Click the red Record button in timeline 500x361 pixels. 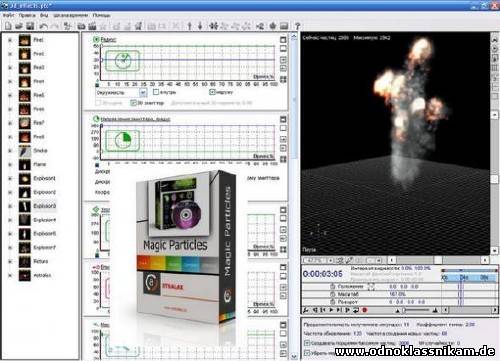[365, 310]
